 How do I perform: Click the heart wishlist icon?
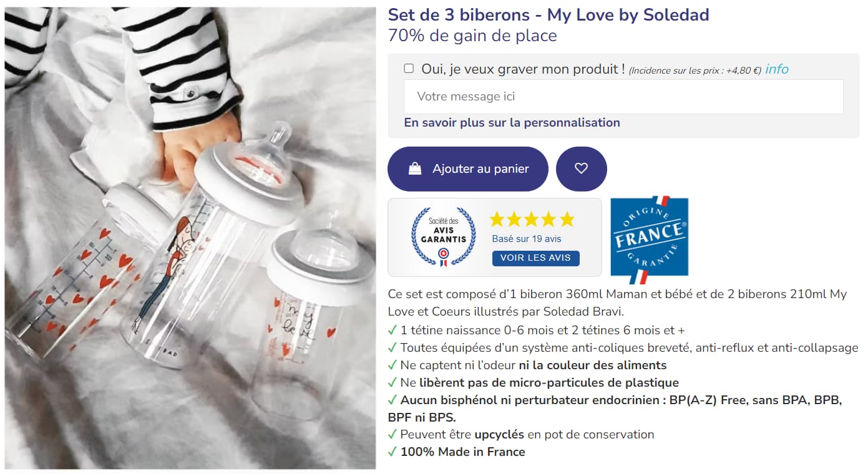(581, 168)
